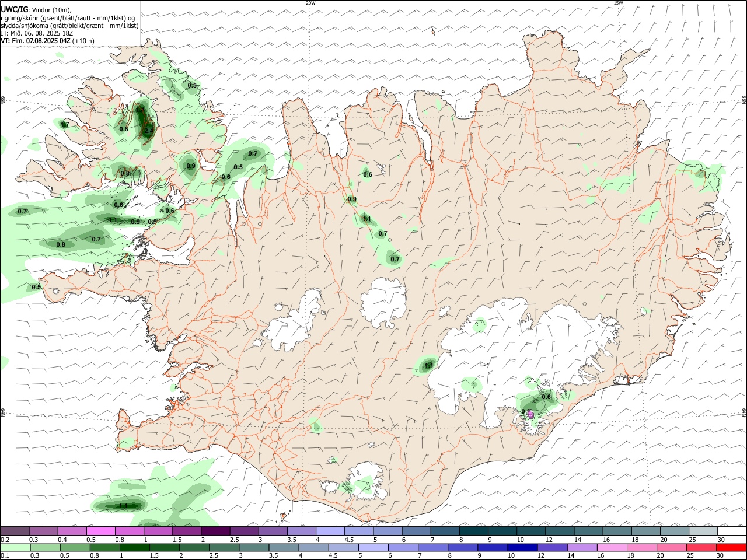Viewport: 747px width, 560px height.
Task: Click the 0.1 label on the rain scale
Action: coord(5,556)
